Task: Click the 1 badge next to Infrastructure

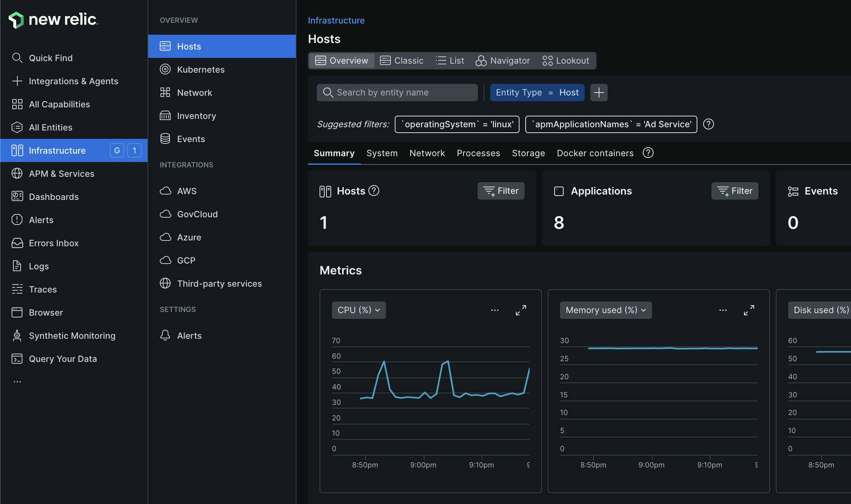Action: pos(134,150)
